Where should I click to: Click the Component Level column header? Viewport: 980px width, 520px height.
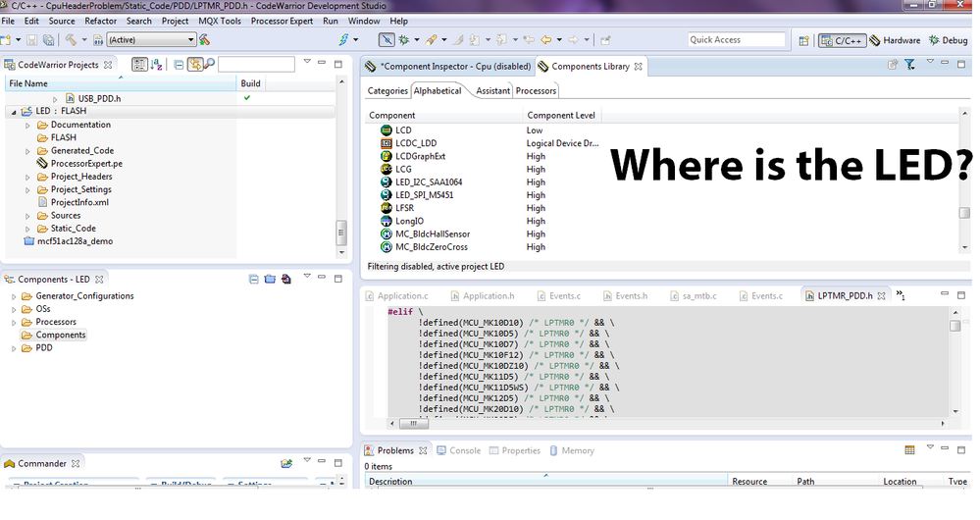pyautogui.click(x=561, y=116)
